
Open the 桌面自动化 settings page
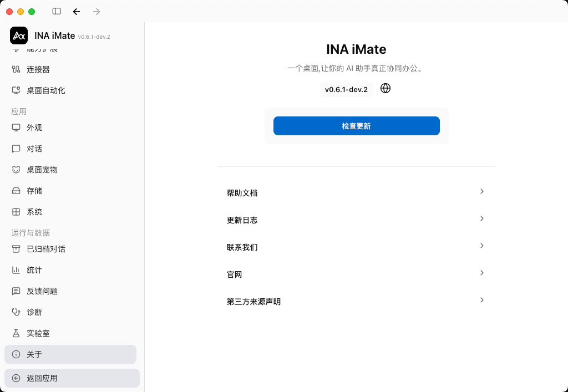coord(70,90)
